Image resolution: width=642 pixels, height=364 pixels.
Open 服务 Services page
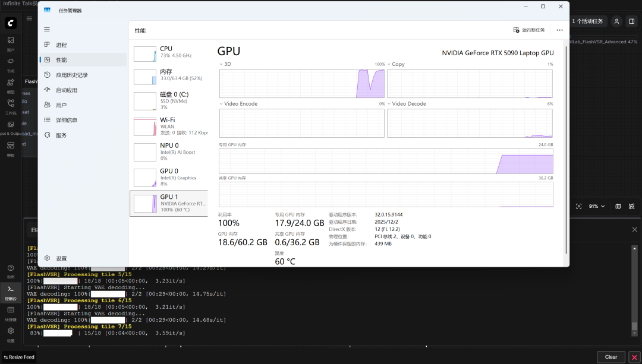point(83,135)
